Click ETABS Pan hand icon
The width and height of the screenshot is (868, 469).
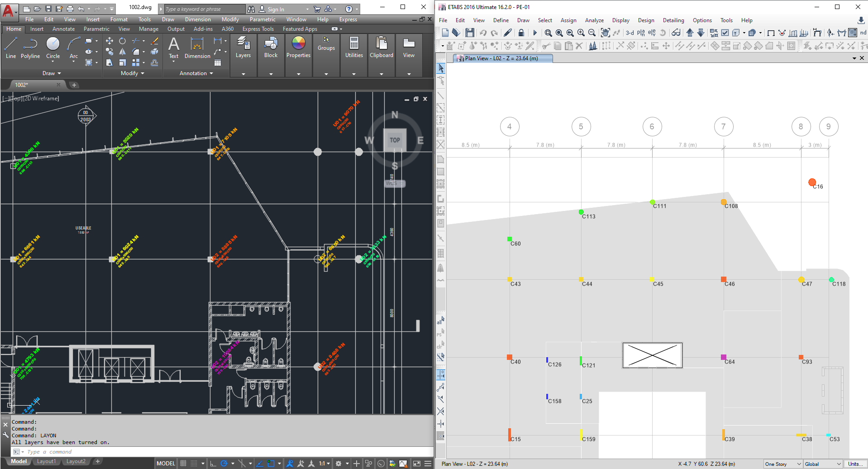(x=605, y=33)
